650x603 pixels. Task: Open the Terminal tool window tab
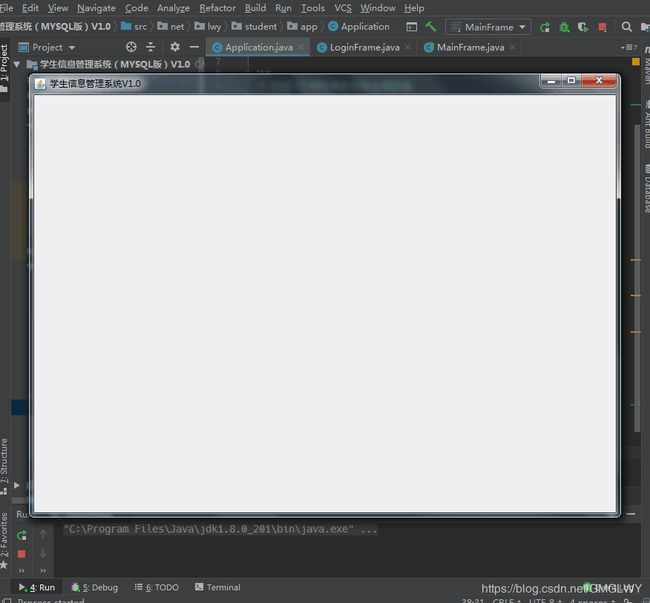point(217,587)
